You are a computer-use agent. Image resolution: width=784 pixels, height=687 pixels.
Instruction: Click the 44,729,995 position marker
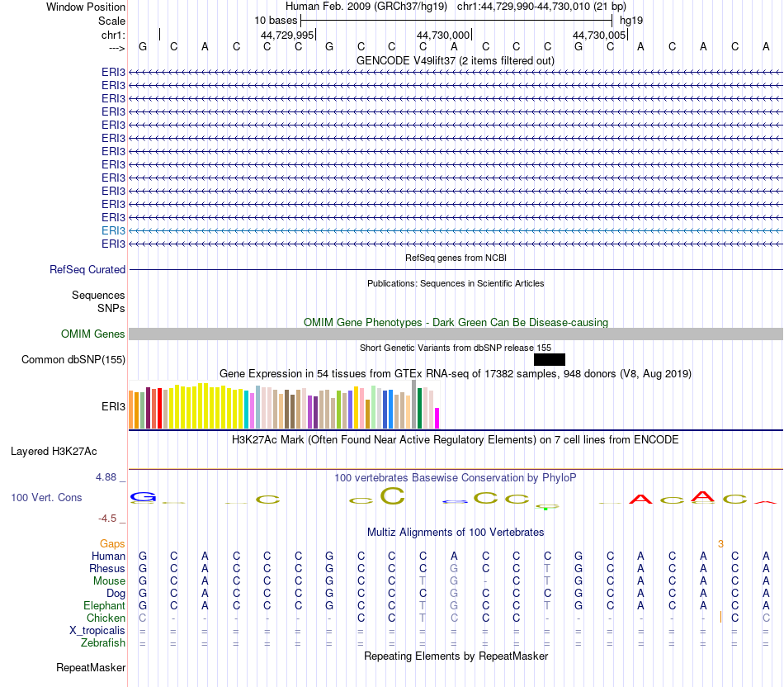click(287, 35)
